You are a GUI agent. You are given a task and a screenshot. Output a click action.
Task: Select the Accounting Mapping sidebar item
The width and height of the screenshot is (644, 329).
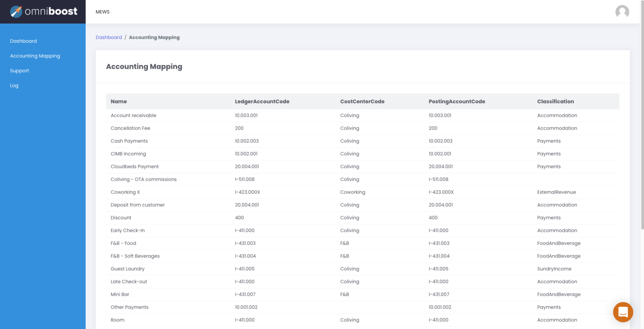pos(35,56)
